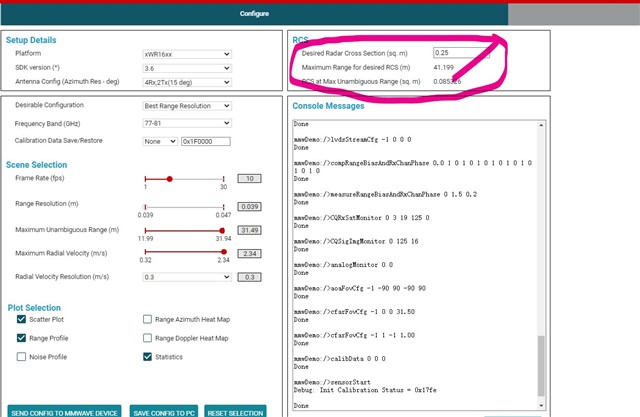Click the Maximum Unambiguous Range slider handle
640x417 pixels.
tap(222, 231)
